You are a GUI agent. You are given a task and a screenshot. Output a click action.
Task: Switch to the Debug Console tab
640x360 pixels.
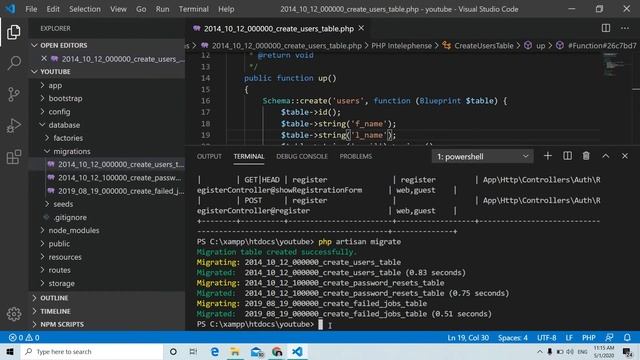(x=302, y=156)
